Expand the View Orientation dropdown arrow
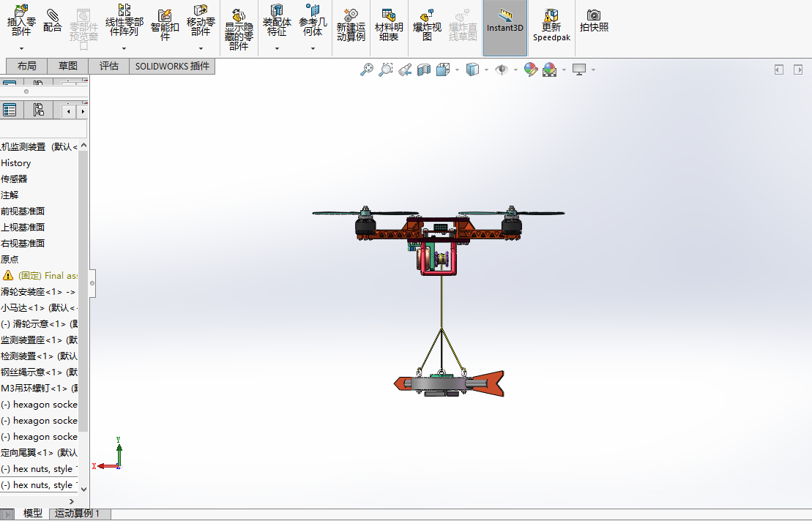Viewport: 812px width, 521px height. (457, 70)
